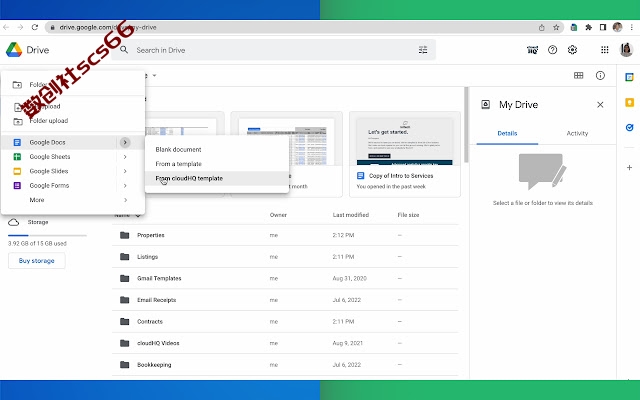Switch to grid layout view
The width and height of the screenshot is (640, 400).
pos(578,76)
